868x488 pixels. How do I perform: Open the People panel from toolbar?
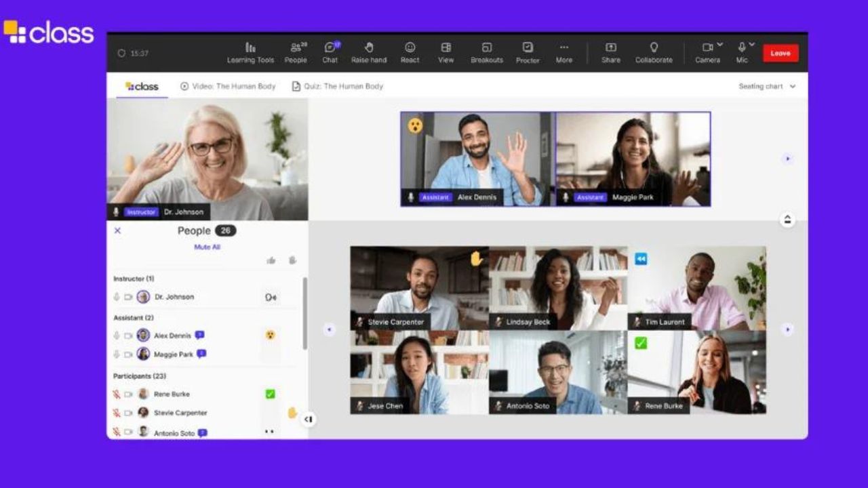click(x=296, y=53)
